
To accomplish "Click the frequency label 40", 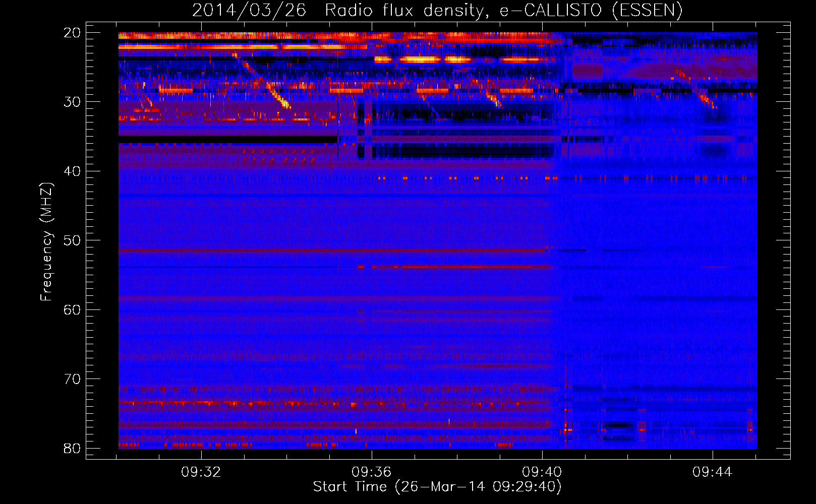I will point(72,171).
